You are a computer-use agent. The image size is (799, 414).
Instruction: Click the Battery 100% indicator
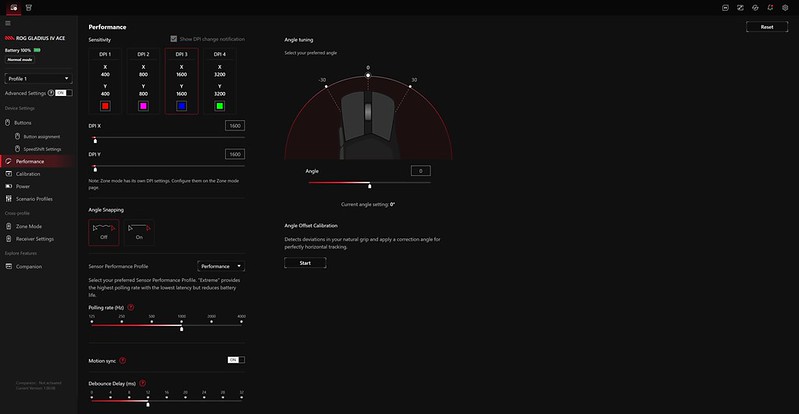23,50
